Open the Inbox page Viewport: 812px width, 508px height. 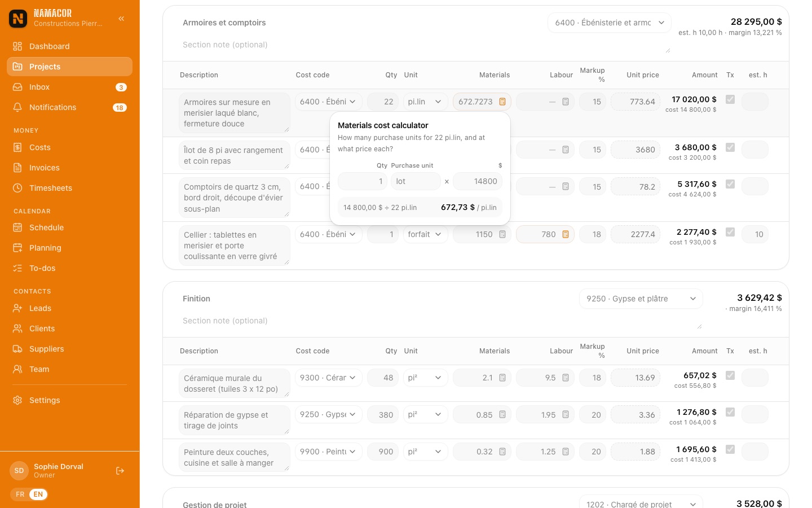click(69, 87)
